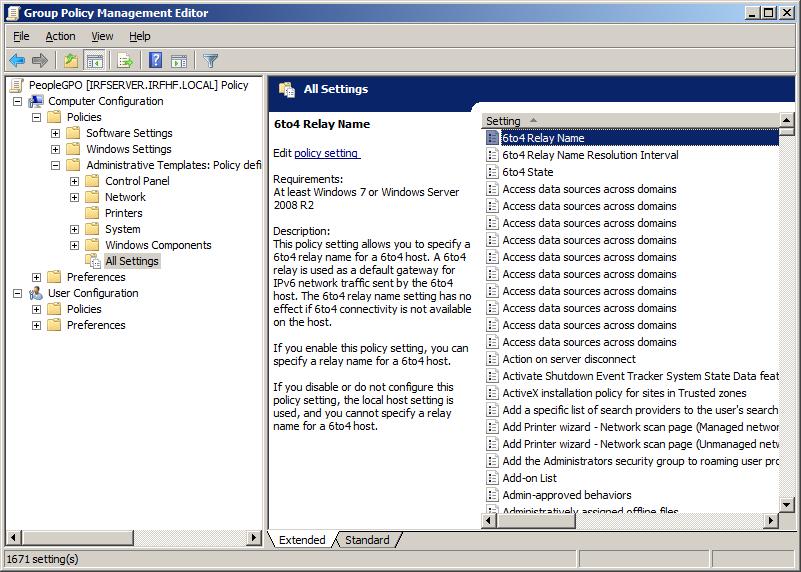Click tree pane horizontal scroll left arrow
Image resolution: width=801 pixels, height=572 pixels.
[13, 537]
